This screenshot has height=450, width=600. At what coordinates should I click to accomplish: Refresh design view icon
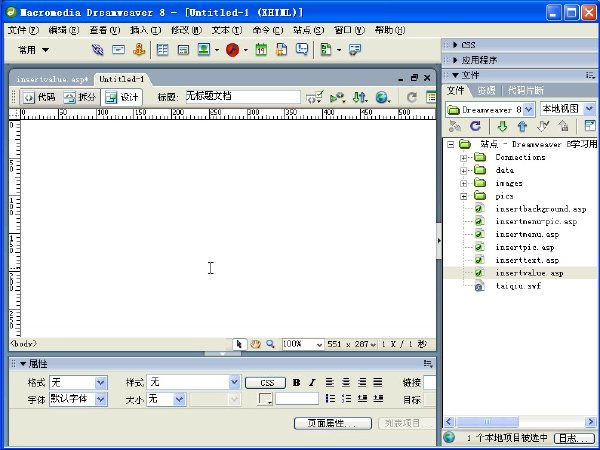coord(411,98)
